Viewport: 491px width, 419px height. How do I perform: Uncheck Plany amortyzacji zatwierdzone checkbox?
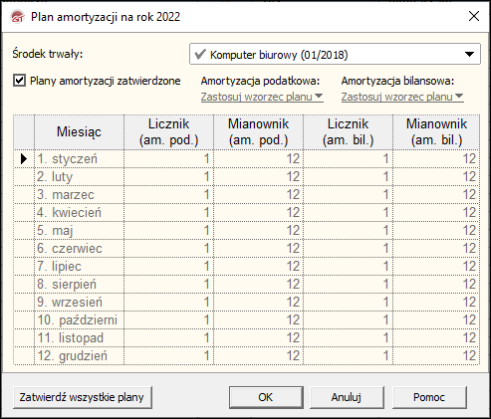coord(19,81)
